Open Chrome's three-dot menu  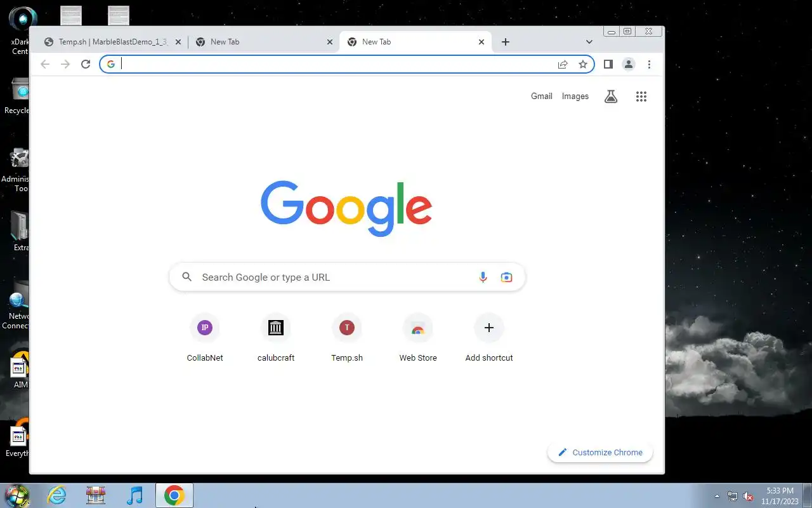649,64
